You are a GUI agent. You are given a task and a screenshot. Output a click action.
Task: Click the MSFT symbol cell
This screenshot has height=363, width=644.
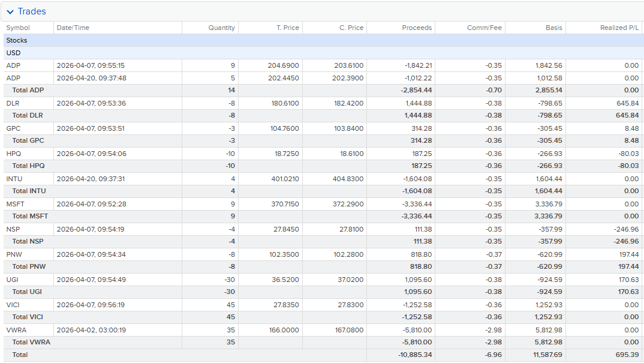click(15, 205)
